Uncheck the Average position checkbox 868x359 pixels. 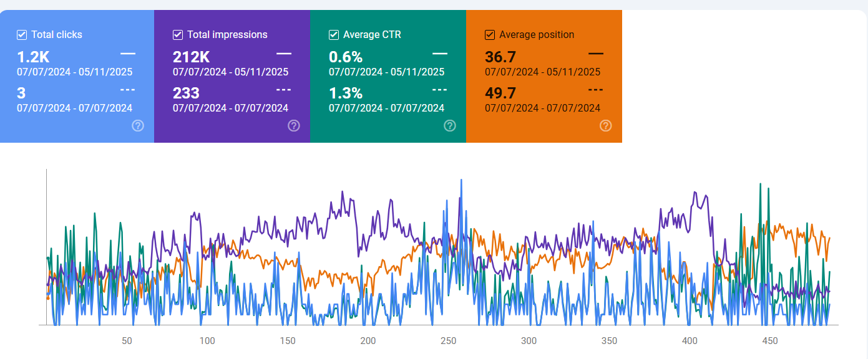tap(490, 34)
